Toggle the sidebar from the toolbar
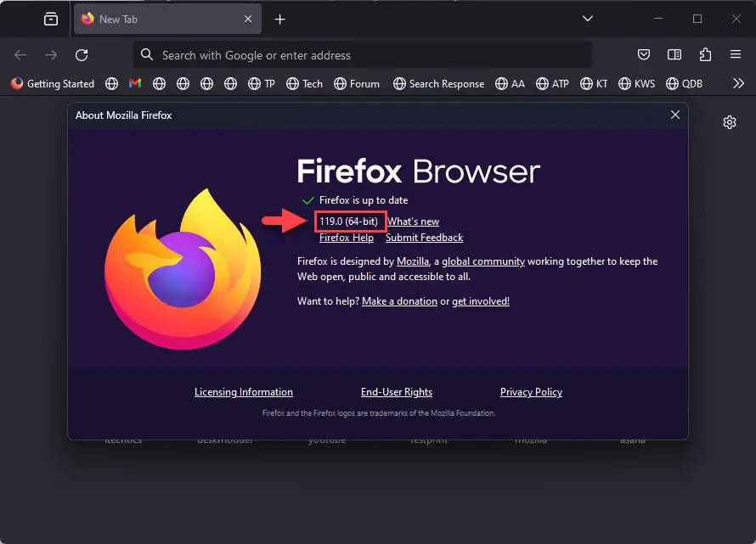Viewport: 756px width, 544px height. [674, 54]
